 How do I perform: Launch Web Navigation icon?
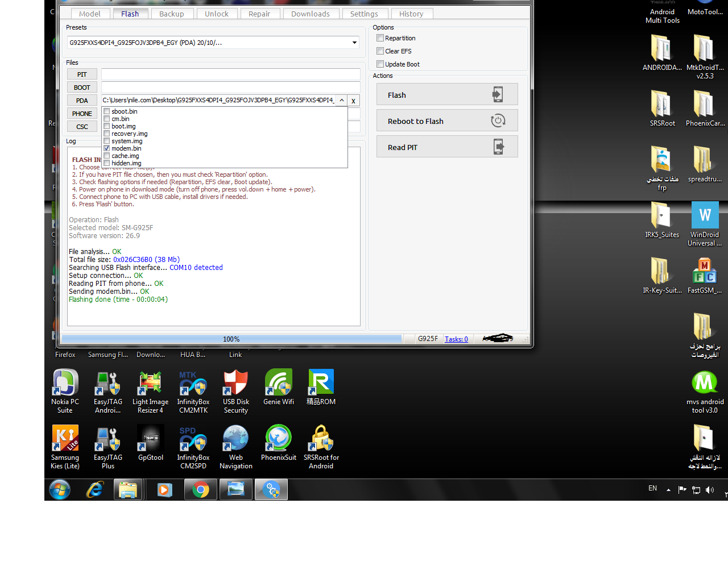pyautogui.click(x=236, y=446)
